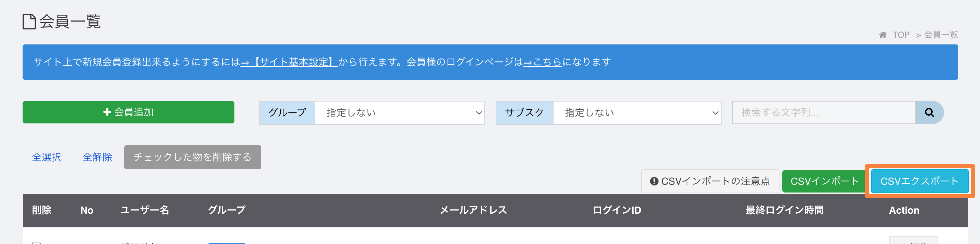
Task: Click the 最終ログイン時間 column header
Action: point(784,210)
